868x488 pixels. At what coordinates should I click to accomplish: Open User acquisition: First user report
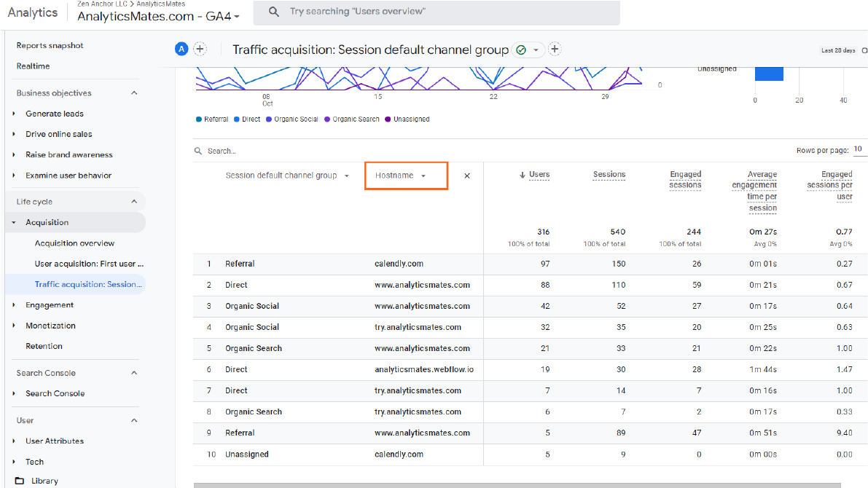(89, 264)
